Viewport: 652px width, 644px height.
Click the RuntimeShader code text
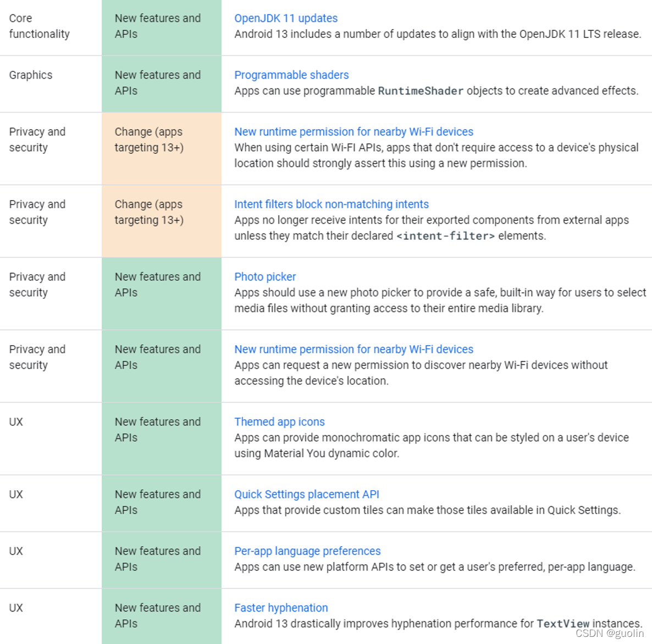[421, 91]
